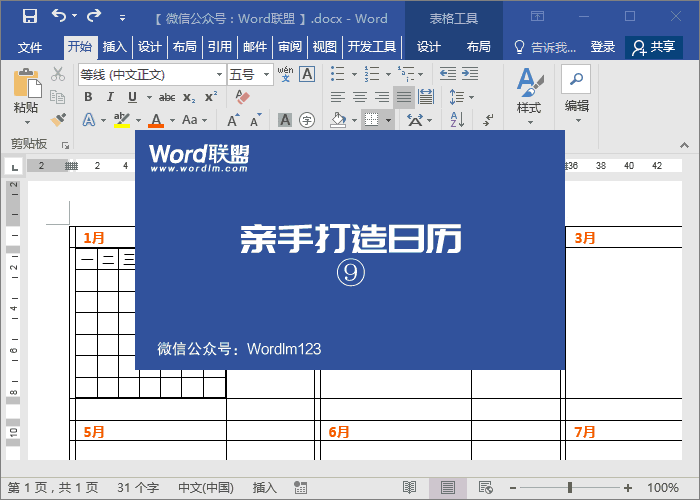Click the zoom in plus button
The image size is (700, 500).
(x=628, y=488)
